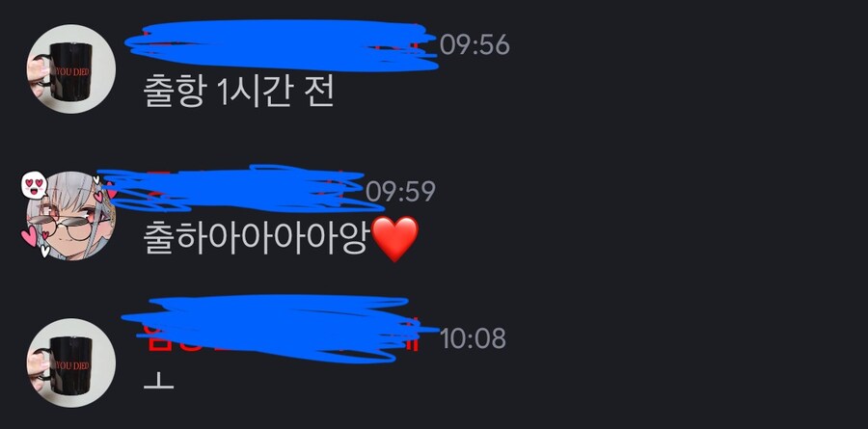The image size is (868, 429).
Task: Tap the heart-eyes emoji bubble on anime avatar
Action: click(x=35, y=184)
